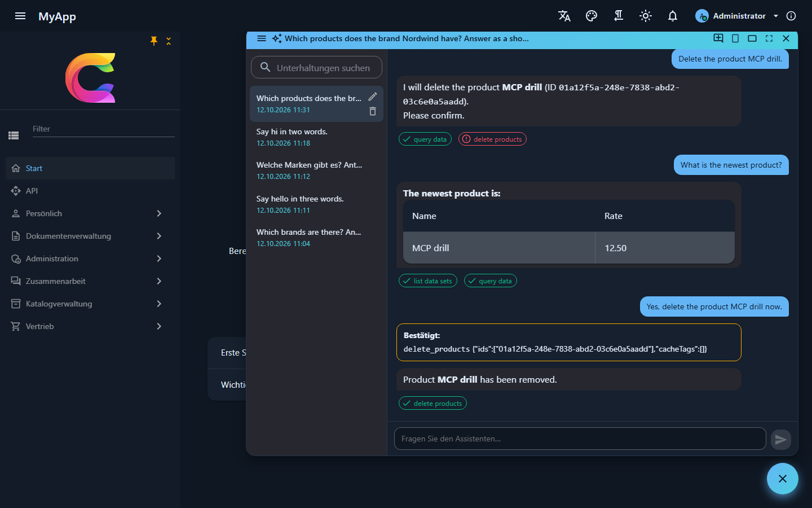Open Administrator user dropdown
Viewport: 812px width, 508px height.
click(x=736, y=16)
